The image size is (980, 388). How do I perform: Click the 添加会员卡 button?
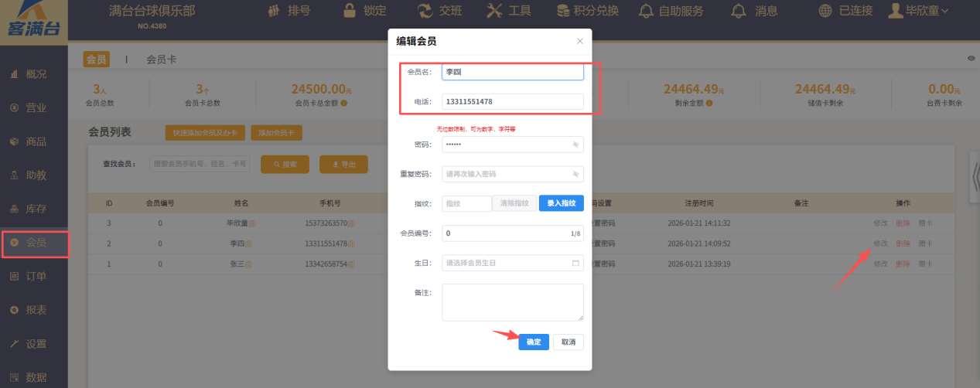pos(276,133)
